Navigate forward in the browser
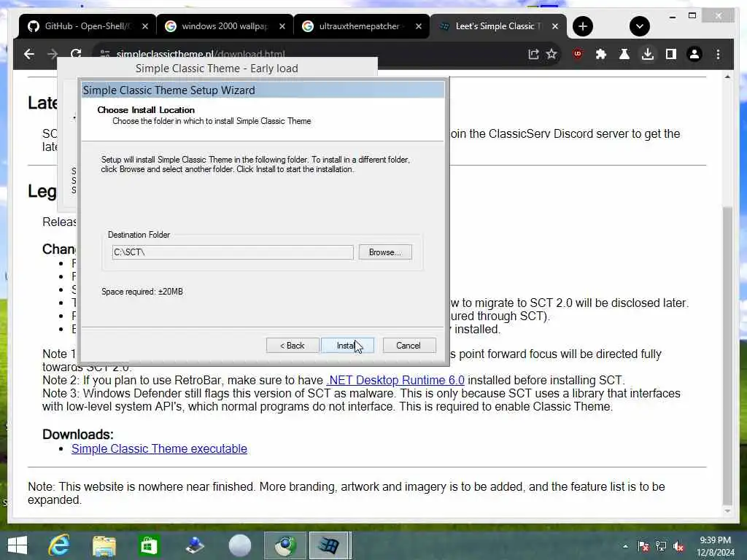The width and height of the screenshot is (747, 560). [53, 54]
